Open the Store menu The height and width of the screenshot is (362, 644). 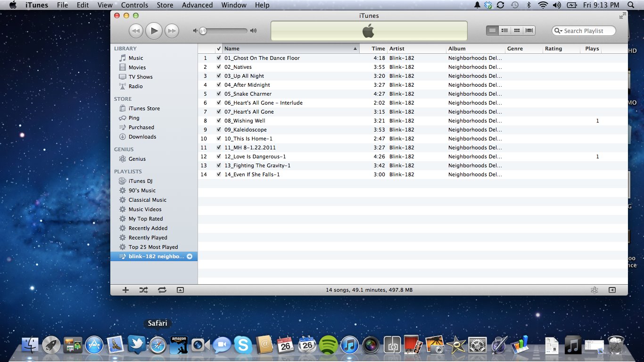point(165,5)
